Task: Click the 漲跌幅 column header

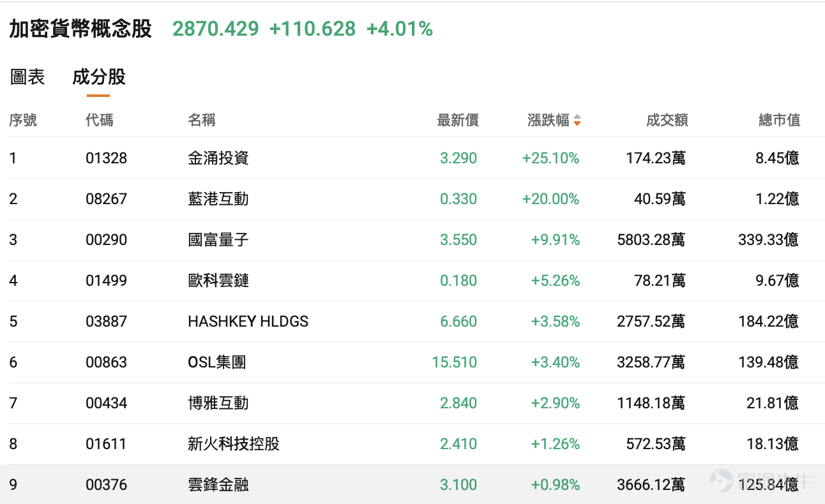Action: pos(549,120)
